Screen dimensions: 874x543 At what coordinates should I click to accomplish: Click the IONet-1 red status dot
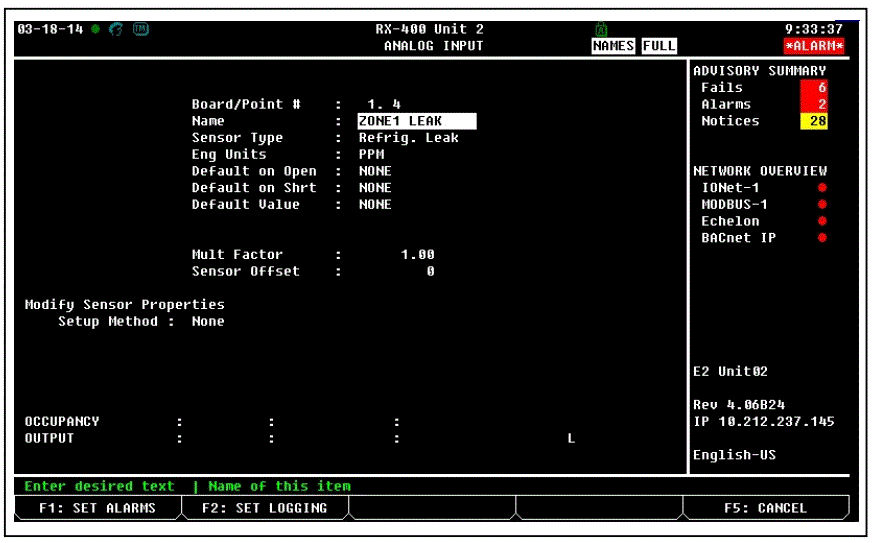[822, 188]
